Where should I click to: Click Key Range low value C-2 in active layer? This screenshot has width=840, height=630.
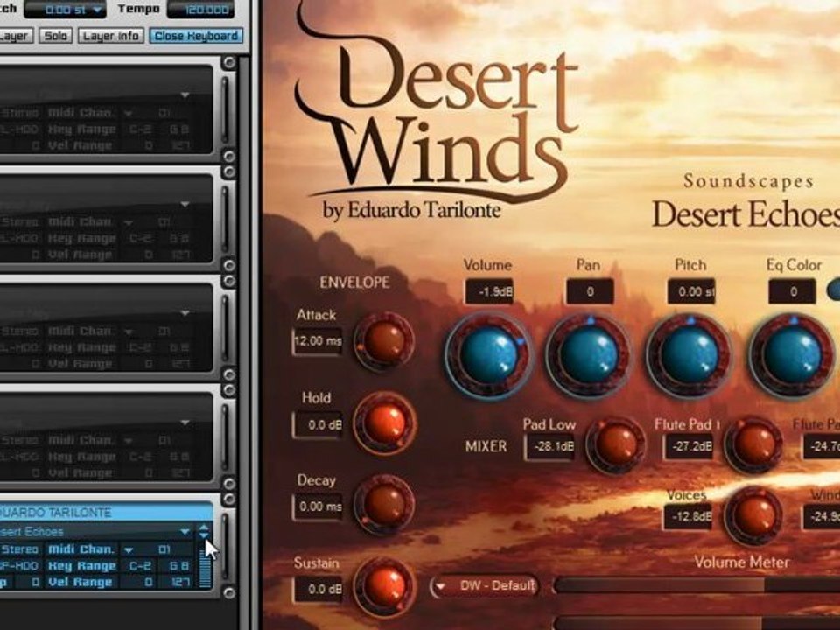[140, 566]
